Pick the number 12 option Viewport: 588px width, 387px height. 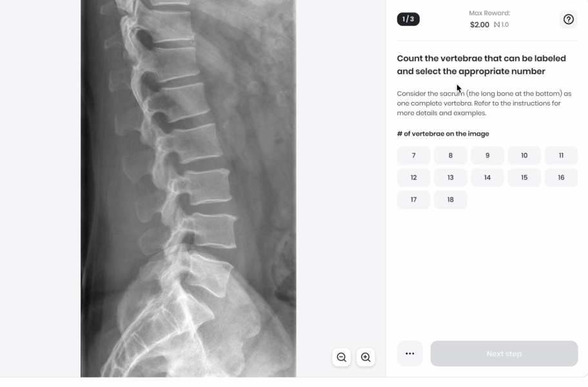[414, 178]
